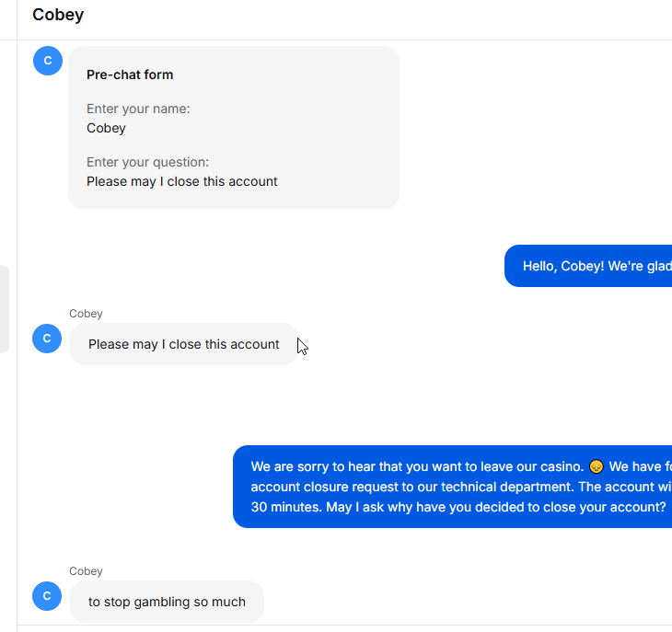
Task: Click the 'Cobey' sender name above the close account message
Action: (86, 314)
